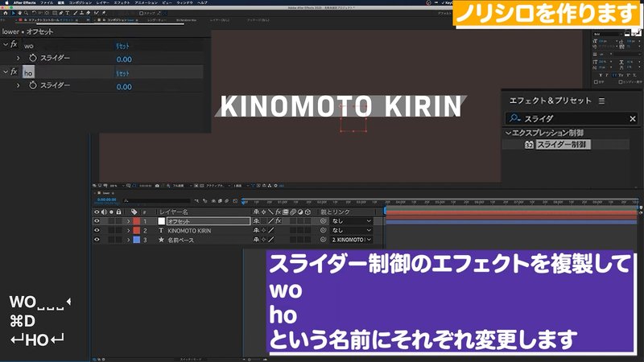Click parent pick whip for KINOMOTO KIRIN layer

[x=324, y=230]
